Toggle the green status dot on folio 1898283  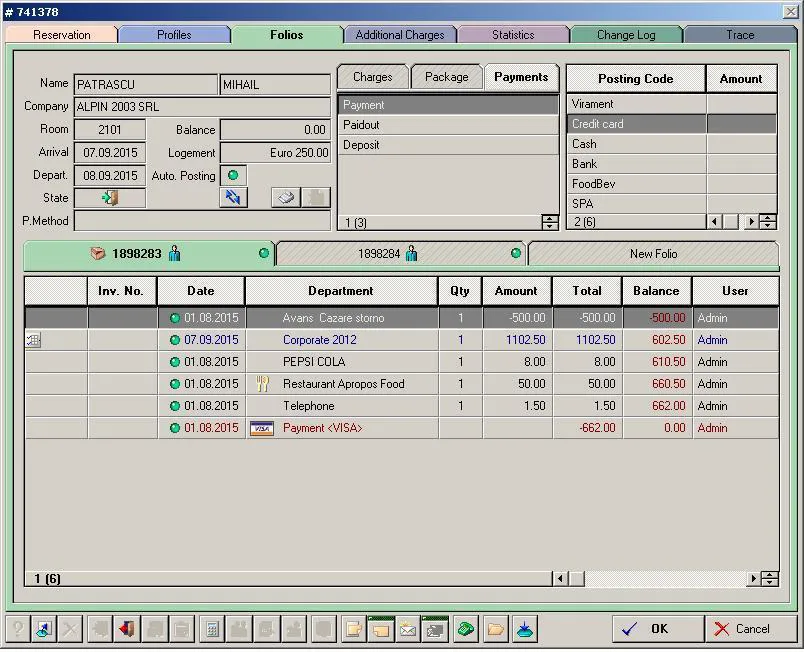click(264, 253)
